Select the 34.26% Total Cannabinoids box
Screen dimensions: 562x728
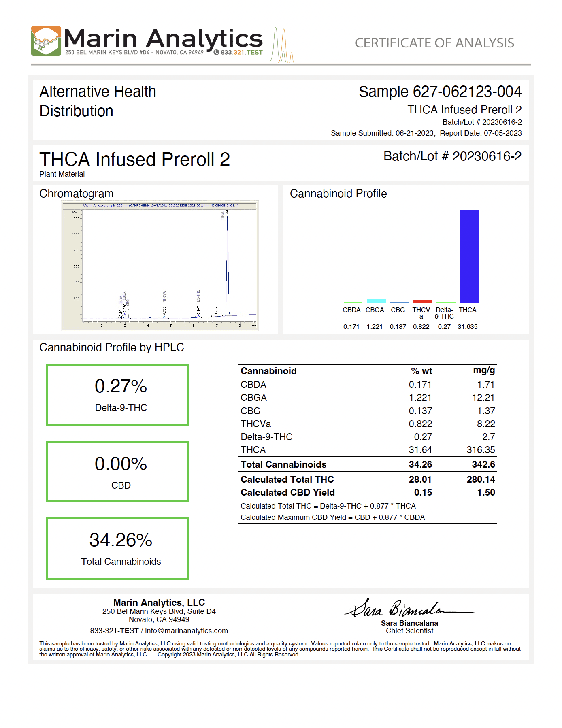click(x=117, y=549)
